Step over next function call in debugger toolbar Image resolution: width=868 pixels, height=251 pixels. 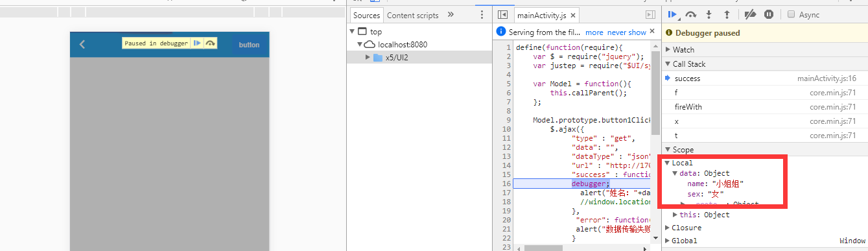click(691, 14)
